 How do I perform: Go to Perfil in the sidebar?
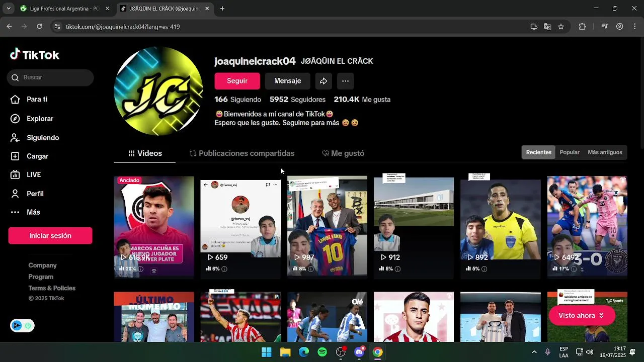[x=28, y=194]
